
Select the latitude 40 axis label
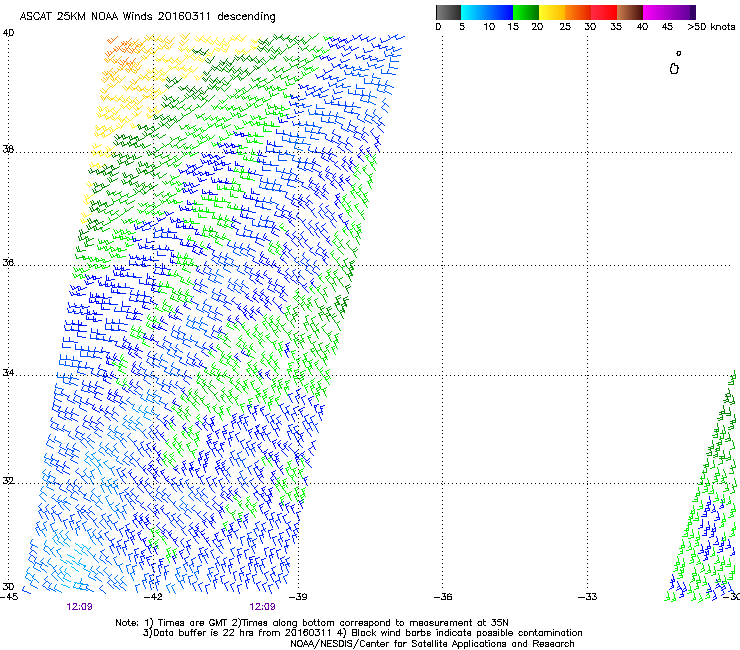pos(8,33)
